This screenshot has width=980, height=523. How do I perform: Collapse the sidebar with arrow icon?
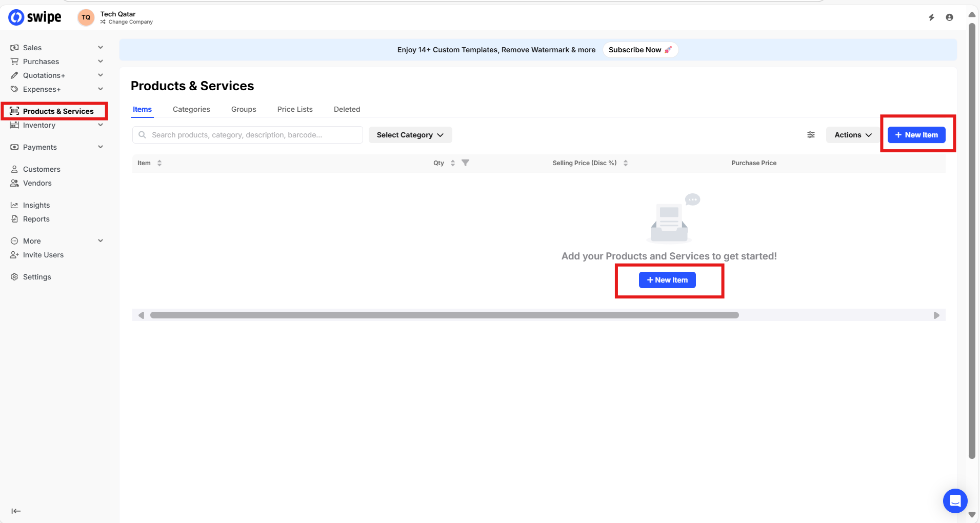tap(16, 511)
